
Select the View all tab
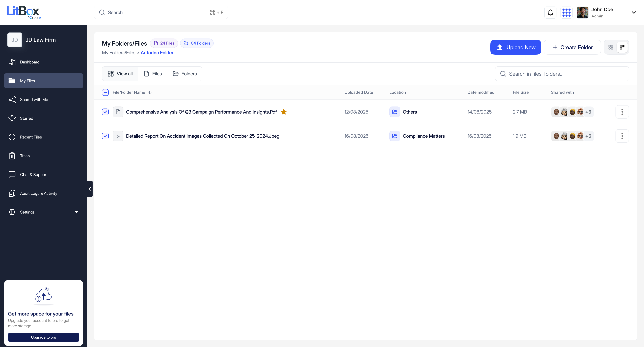pos(120,74)
